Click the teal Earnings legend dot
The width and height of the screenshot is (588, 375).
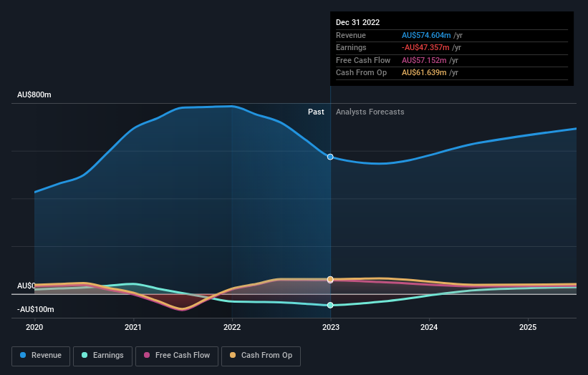pyautogui.click(x=85, y=355)
